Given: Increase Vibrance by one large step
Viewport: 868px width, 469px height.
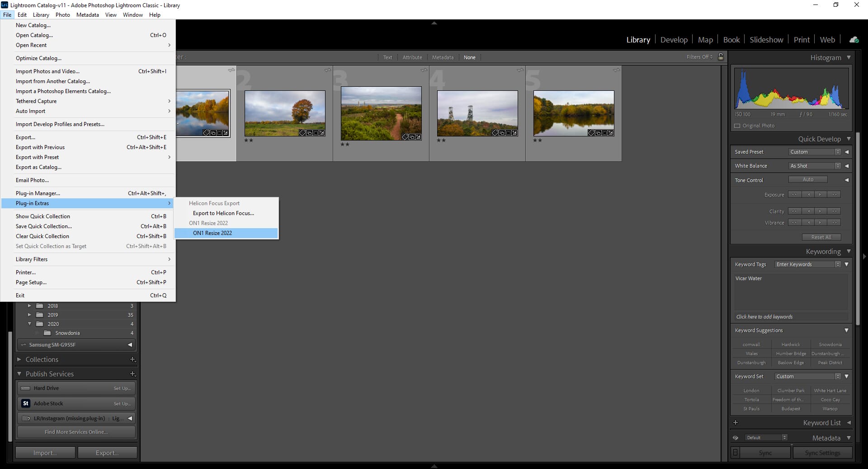Looking at the screenshot, I should 835,222.
